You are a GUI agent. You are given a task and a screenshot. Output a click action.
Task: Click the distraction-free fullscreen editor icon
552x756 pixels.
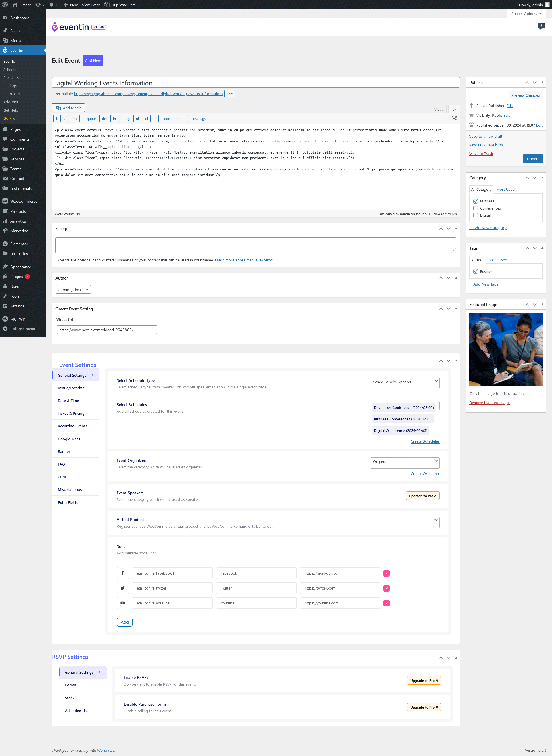[x=454, y=118]
